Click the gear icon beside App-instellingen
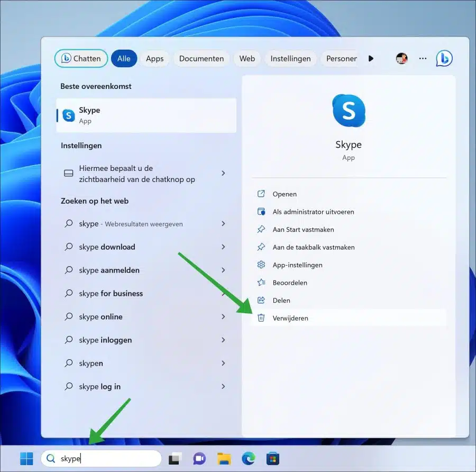476x472 pixels. tap(261, 265)
